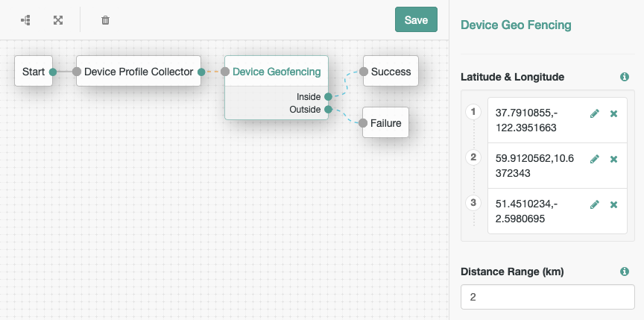The height and width of the screenshot is (320, 644).
Task: Click the list order handle numbered 1
Action: pyautogui.click(x=473, y=112)
